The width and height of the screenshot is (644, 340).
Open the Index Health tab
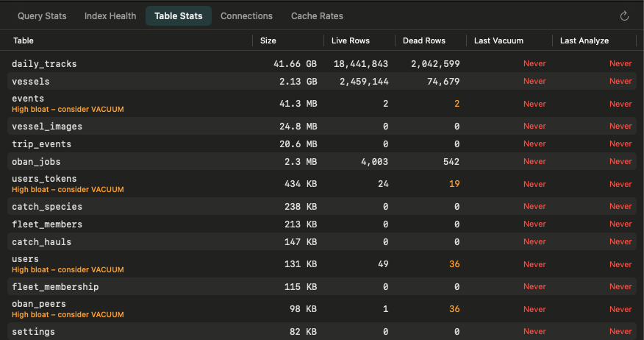(x=110, y=16)
